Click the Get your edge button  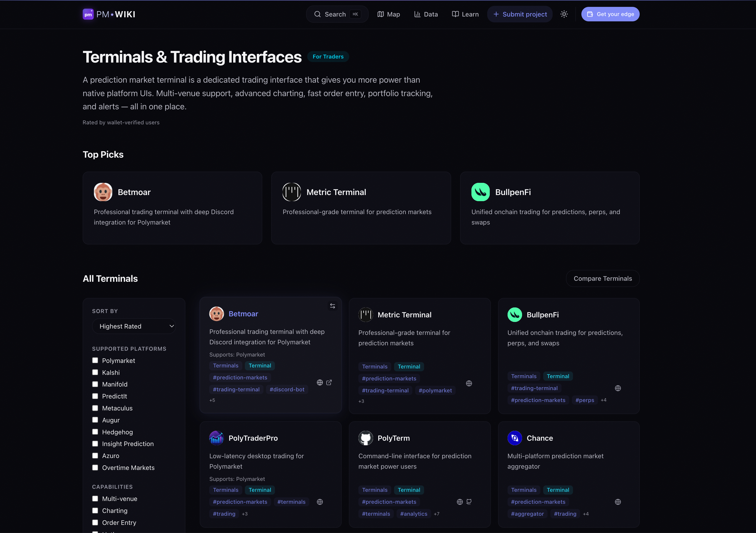tap(610, 14)
